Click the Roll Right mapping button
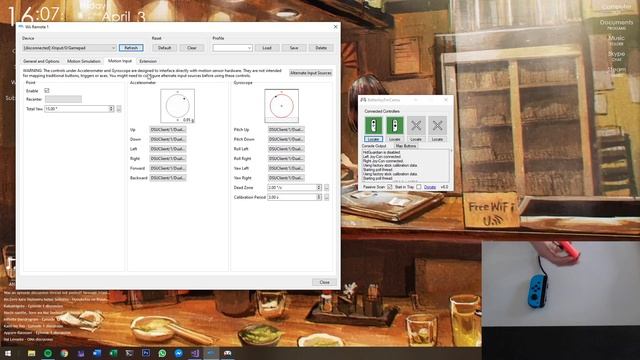The width and height of the screenshot is (640, 360). point(286,158)
